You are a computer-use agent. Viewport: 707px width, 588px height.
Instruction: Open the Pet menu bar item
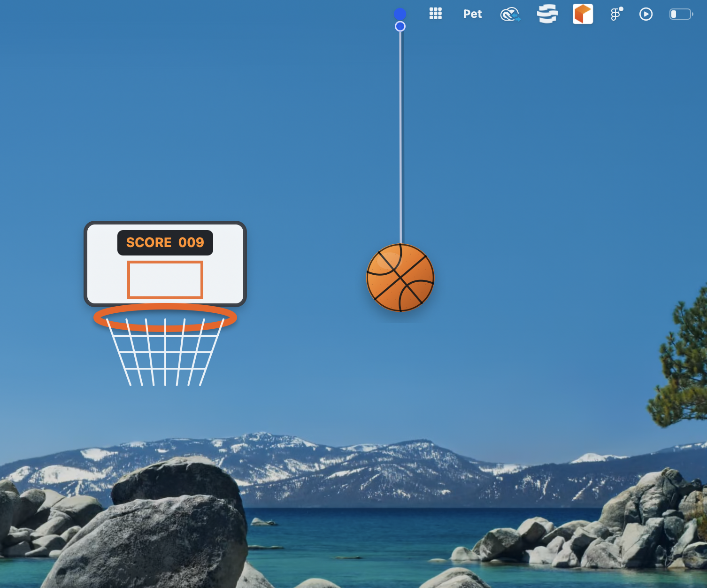tap(472, 14)
